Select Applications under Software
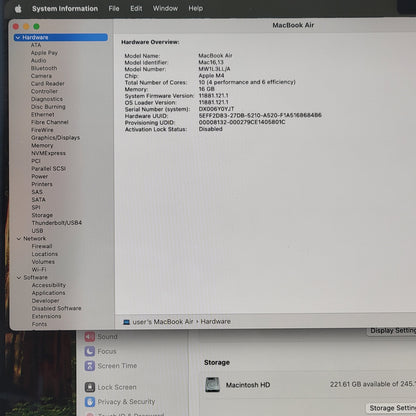The image size is (416, 416). pos(49,293)
